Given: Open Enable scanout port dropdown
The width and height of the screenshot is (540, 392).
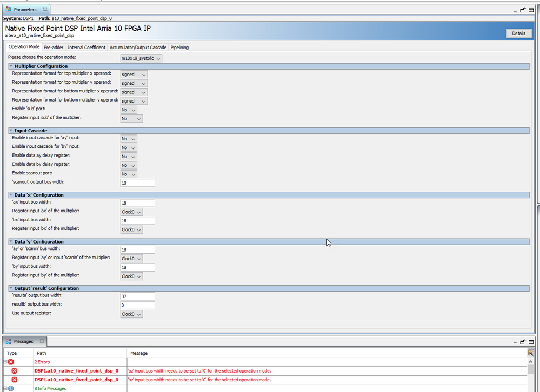Looking at the screenshot, I should pyautogui.click(x=129, y=174).
